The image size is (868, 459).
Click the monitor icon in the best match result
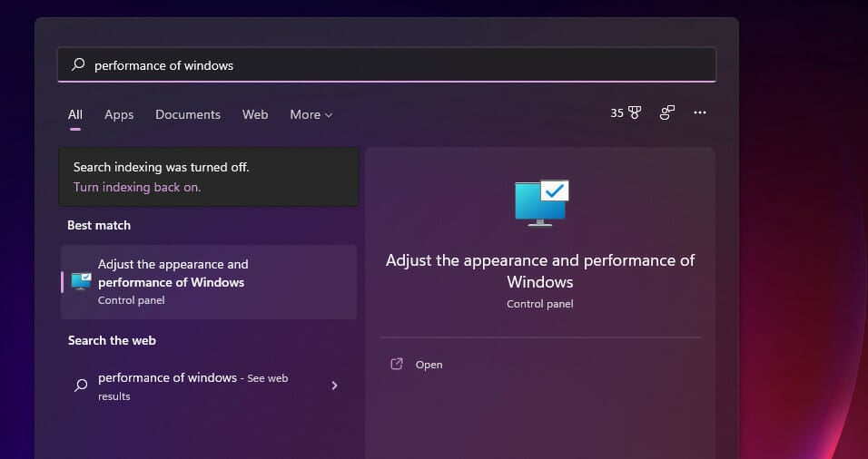pos(82,281)
